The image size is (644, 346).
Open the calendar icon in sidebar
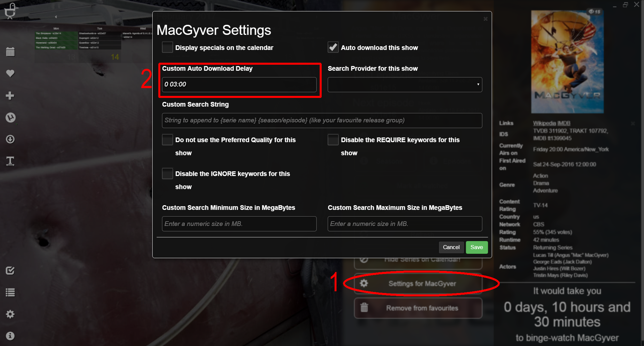pos(10,52)
